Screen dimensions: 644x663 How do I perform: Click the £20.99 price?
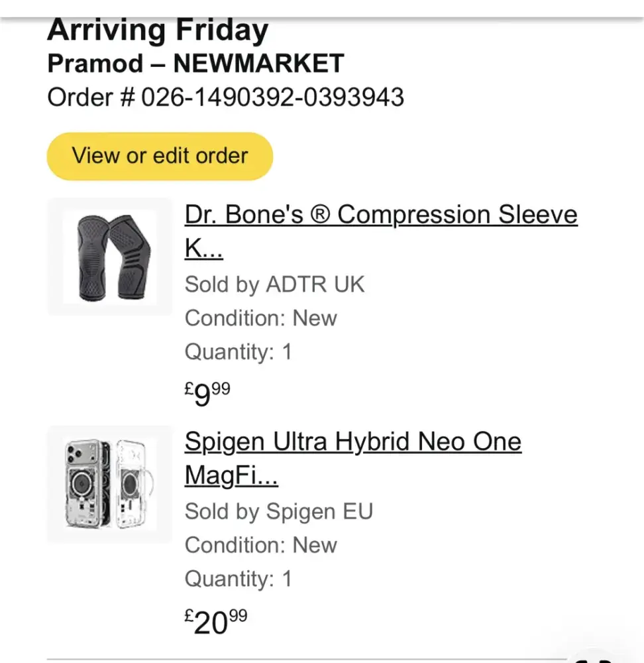(x=215, y=621)
